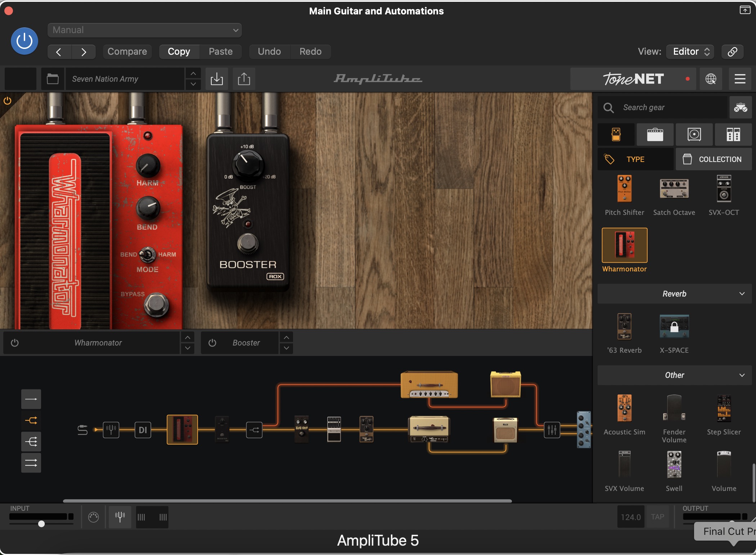Switch gear filter to TYPE

pyautogui.click(x=635, y=159)
